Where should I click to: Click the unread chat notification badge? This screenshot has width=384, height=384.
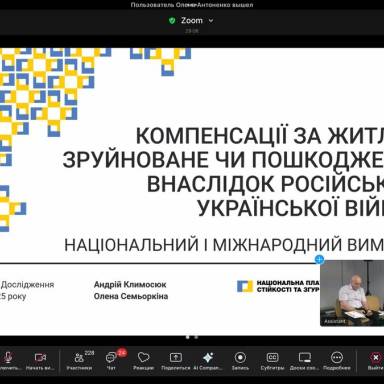122,353
